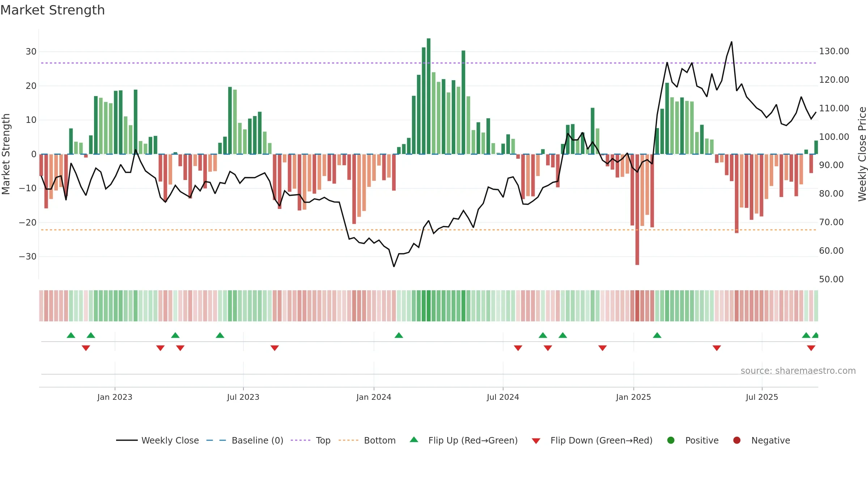Click the black Weekly Close line legend sample

127,440
